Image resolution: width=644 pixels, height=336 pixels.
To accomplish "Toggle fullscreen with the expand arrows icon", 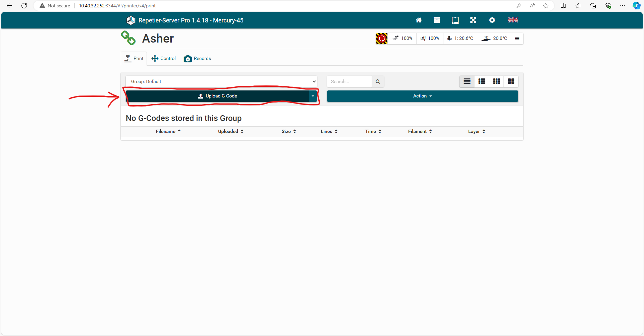I will [x=473, y=20].
